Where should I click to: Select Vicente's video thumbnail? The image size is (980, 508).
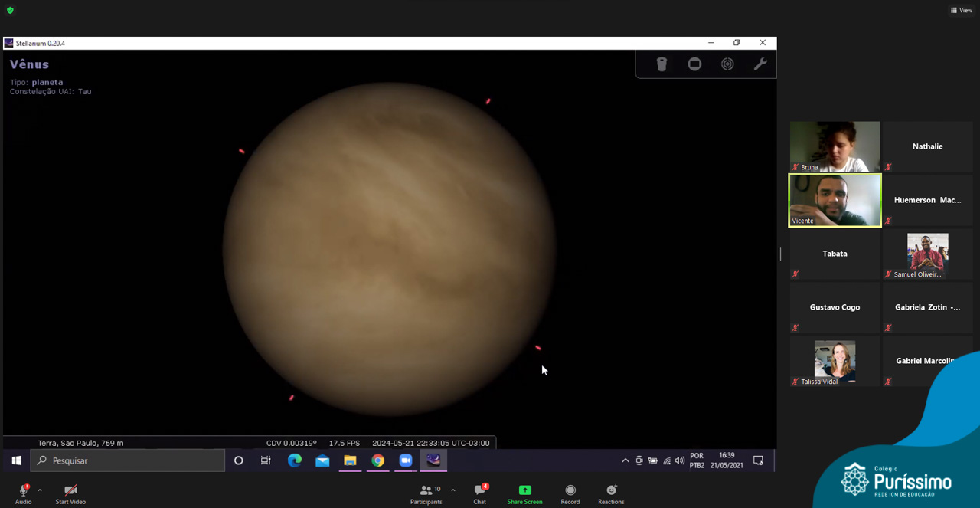click(835, 200)
